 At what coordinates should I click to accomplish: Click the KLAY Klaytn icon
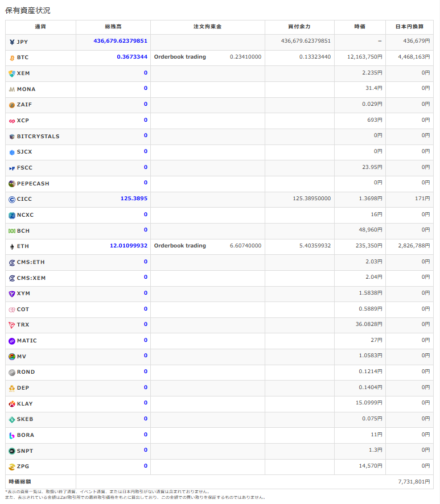click(12, 404)
